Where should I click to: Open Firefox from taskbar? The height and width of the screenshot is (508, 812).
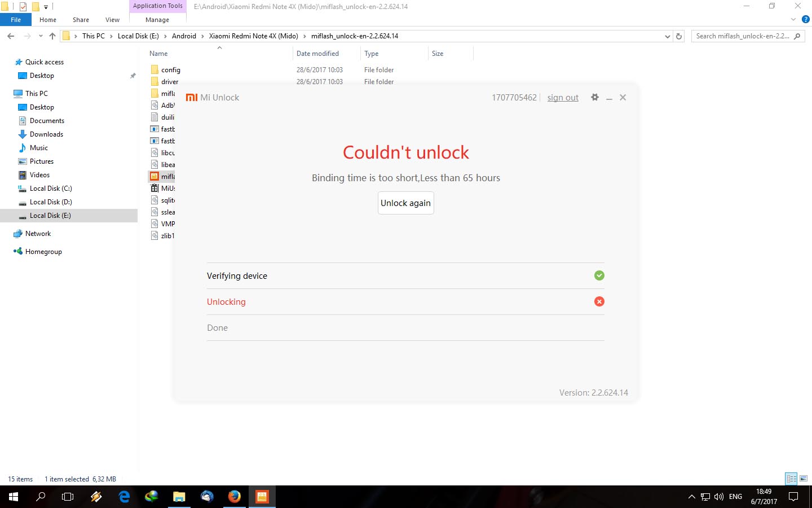click(235, 497)
